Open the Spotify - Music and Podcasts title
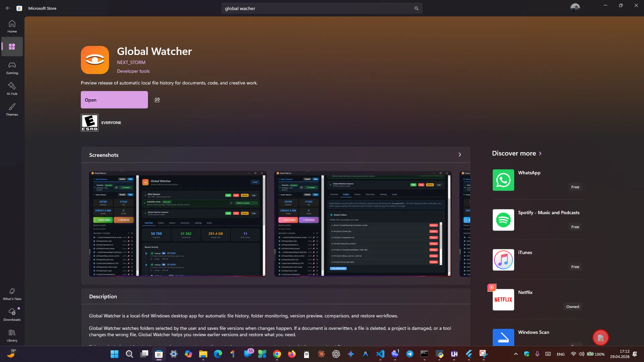This screenshot has height=362, width=644. pyautogui.click(x=549, y=213)
